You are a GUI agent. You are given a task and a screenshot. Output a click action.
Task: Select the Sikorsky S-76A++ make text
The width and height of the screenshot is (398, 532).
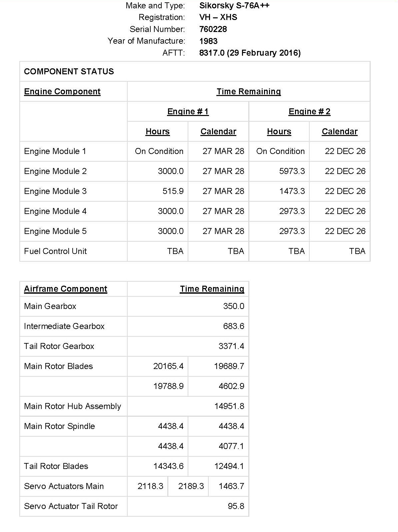click(234, 6)
